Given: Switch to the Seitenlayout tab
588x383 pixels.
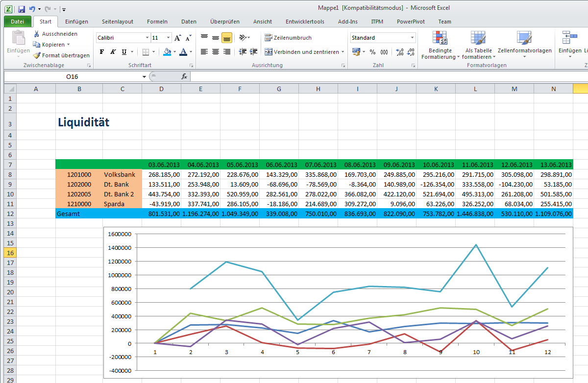Looking at the screenshot, I should 118,22.
